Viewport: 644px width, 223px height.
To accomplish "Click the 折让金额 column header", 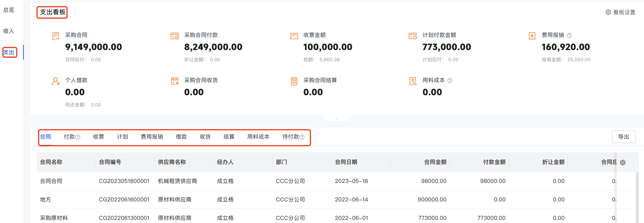I will pyautogui.click(x=553, y=162).
